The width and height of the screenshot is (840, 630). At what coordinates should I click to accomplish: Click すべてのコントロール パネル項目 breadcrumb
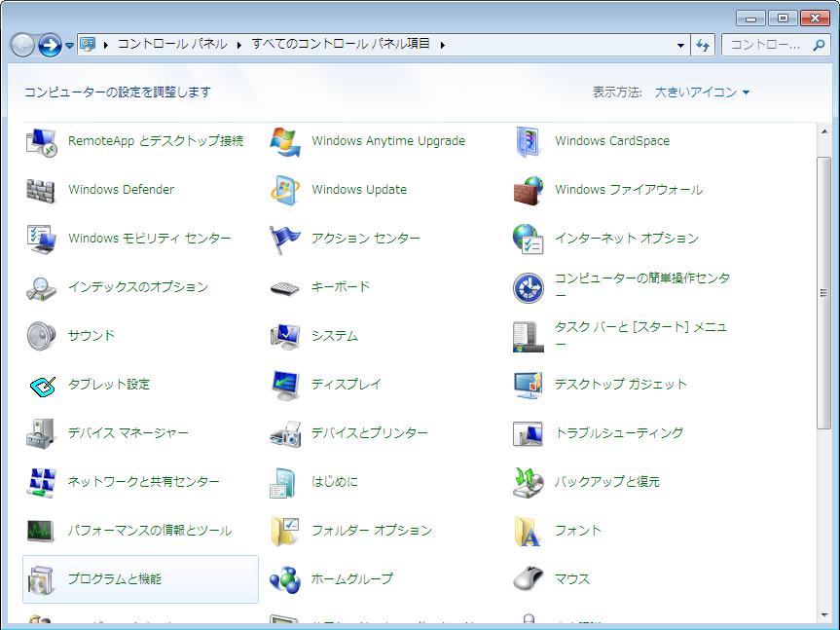(x=341, y=44)
